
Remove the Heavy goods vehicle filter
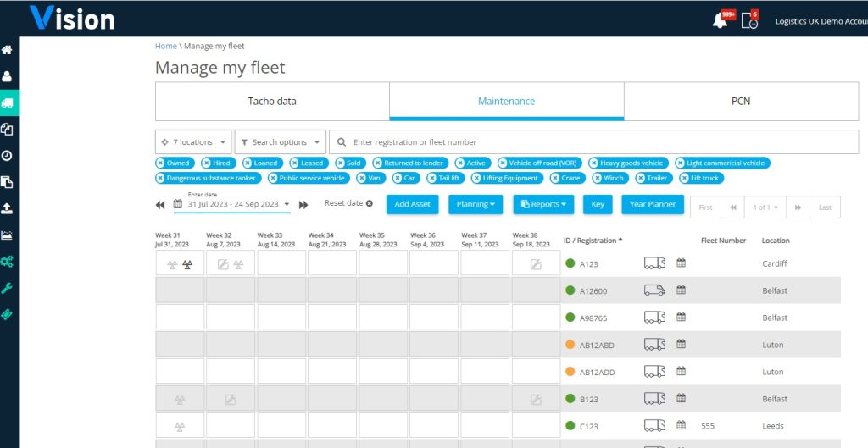pyautogui.click(x=593, y=163)
